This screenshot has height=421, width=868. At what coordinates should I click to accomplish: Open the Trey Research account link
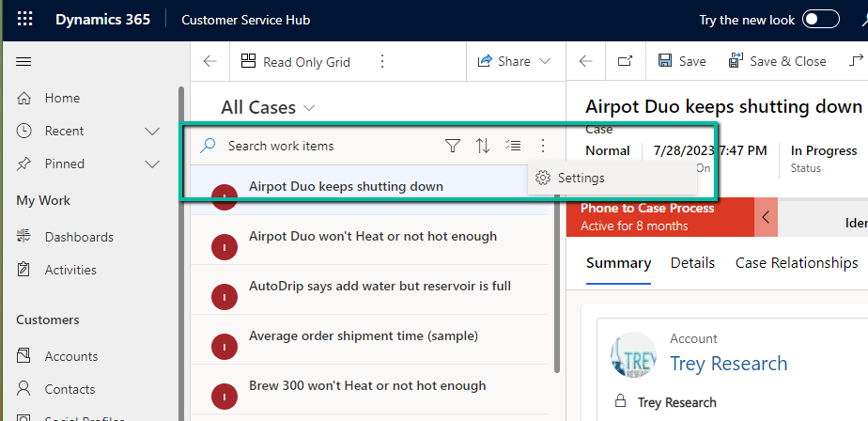(729, 364)
